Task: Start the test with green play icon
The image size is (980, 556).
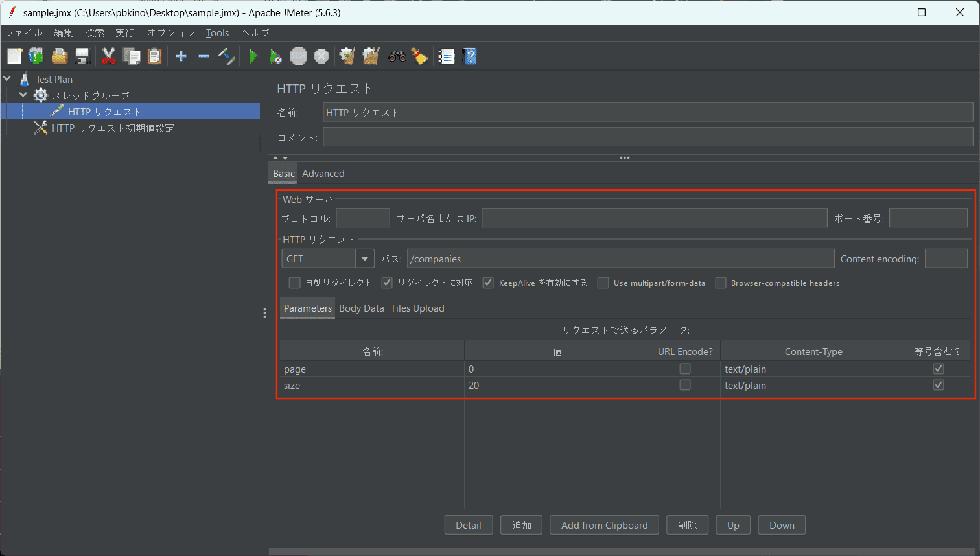Action: point(253,56)
